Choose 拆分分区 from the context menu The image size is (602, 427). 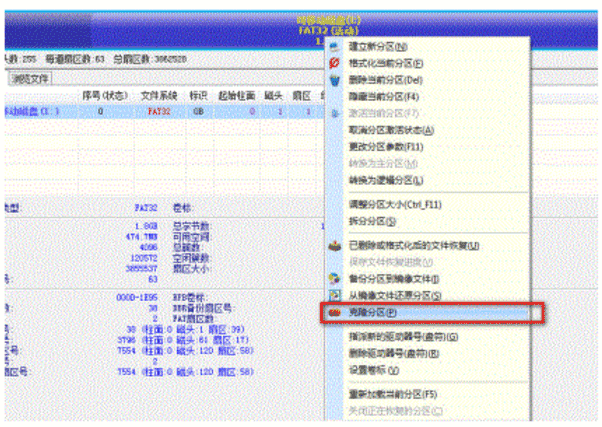point(375,220)
